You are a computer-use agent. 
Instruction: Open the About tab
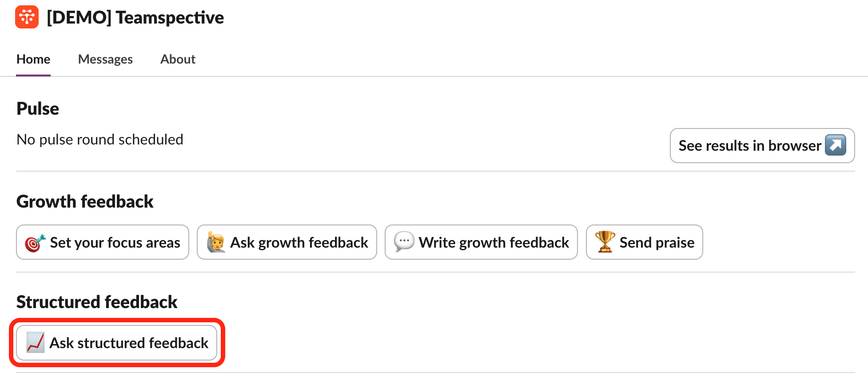click(178, 59)
